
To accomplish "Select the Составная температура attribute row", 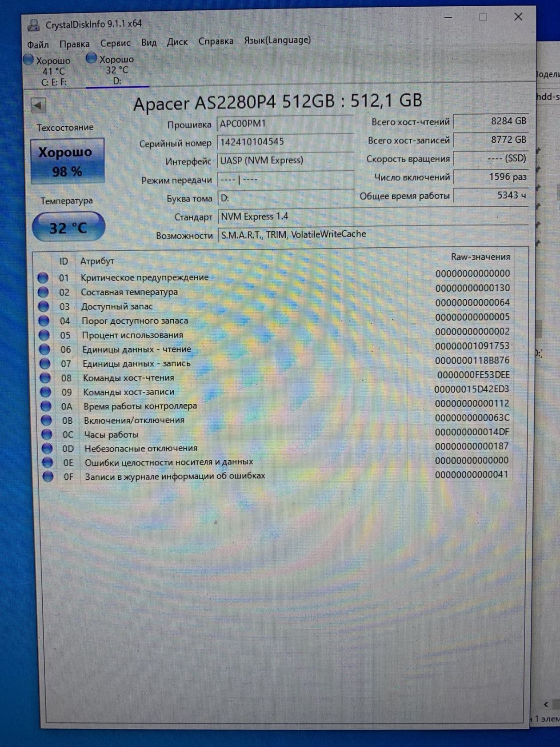I will point(274,290).
